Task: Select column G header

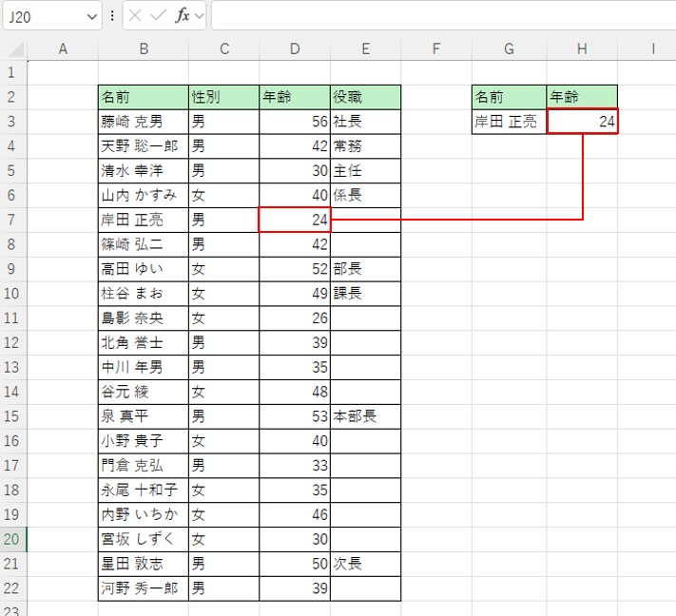Action: 510,49
